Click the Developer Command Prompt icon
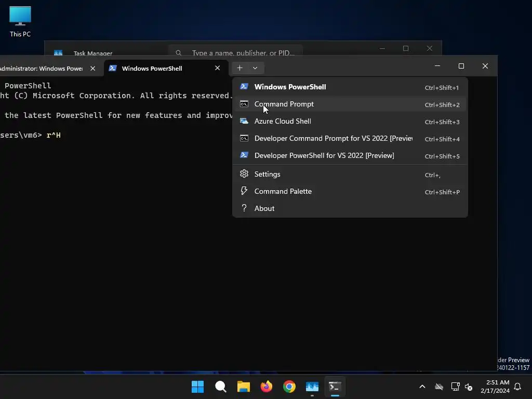This screenshot has width=532, height=399. click(244, 138)
